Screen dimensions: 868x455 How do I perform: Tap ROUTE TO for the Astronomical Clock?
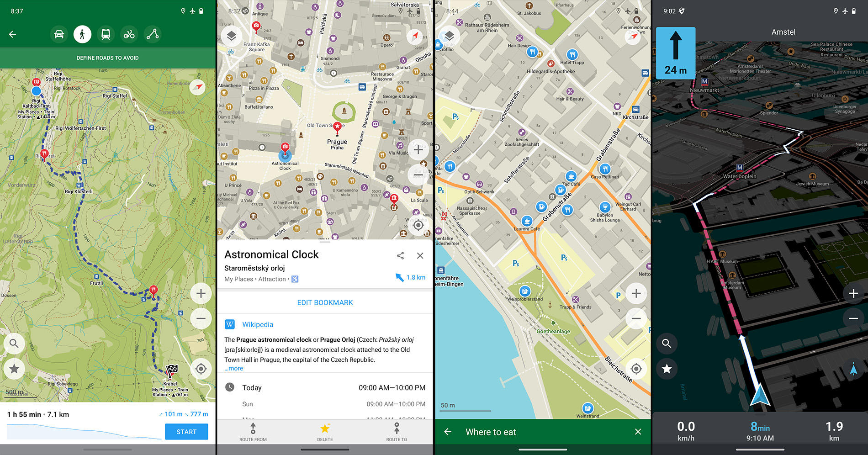397,432
